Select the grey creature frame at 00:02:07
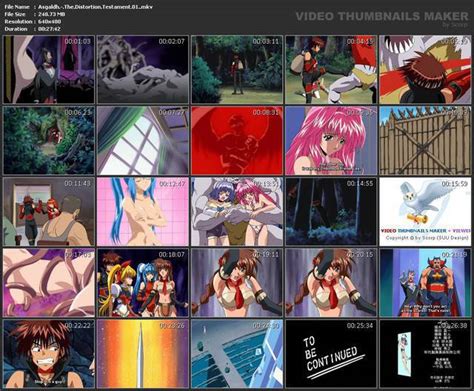Image resolution: width=474 pixels, height=391 pixels. click(143, 69)
